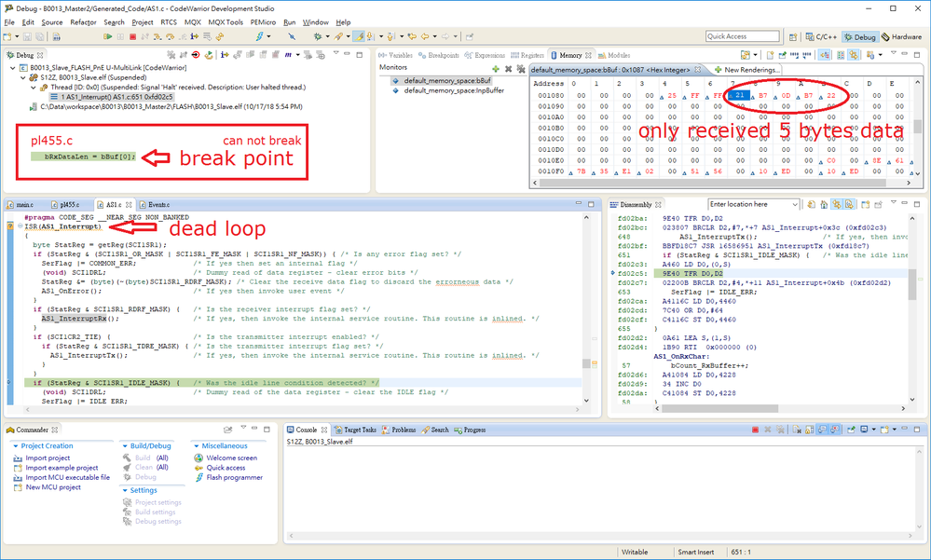Select AS1_Interrupt() stack frame
Screen dimensions: 931x560
pyautogui.click(x=112, y=97)
